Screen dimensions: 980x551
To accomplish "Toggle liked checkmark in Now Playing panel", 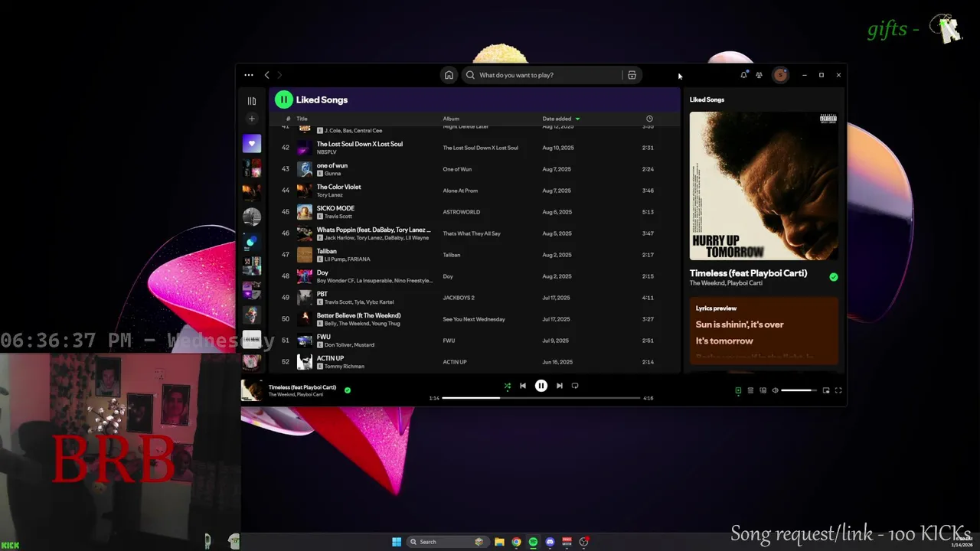I will 833,277.
